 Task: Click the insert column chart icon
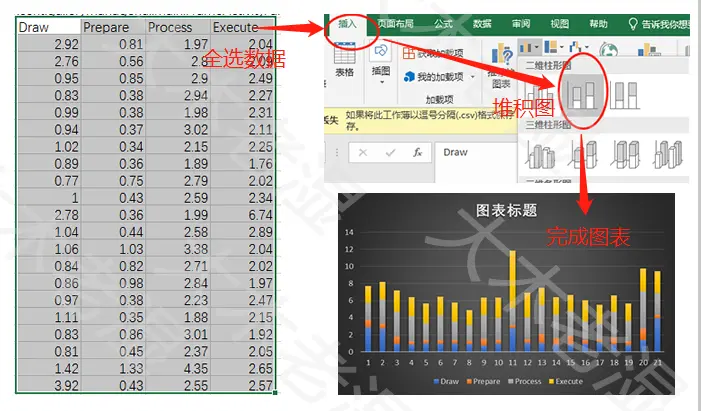[x=526, y=47]
